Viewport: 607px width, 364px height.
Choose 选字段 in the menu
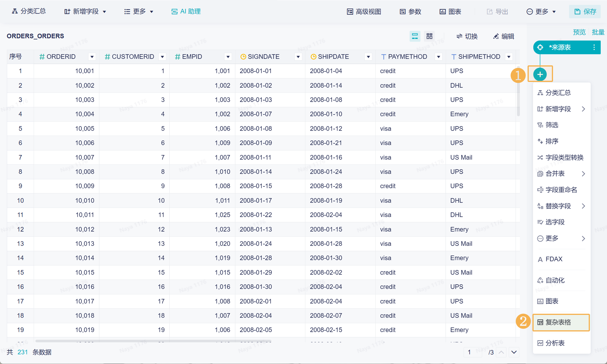(x=562, y=222)
